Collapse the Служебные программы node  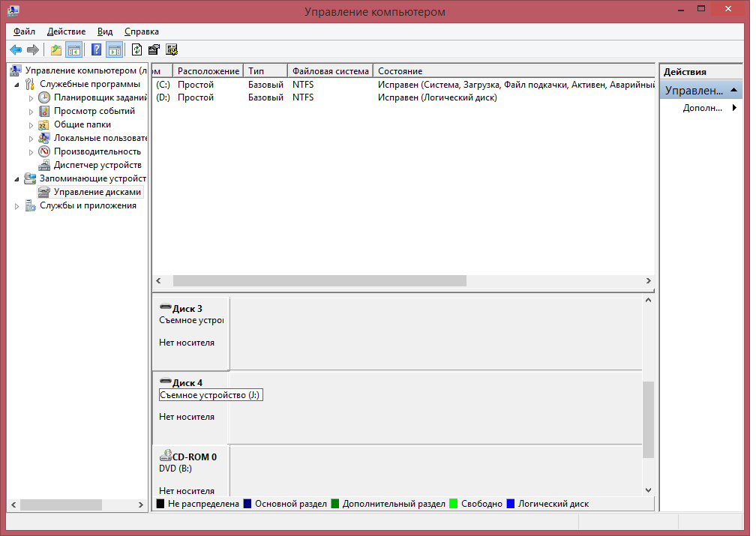click(x=17, y=84)
